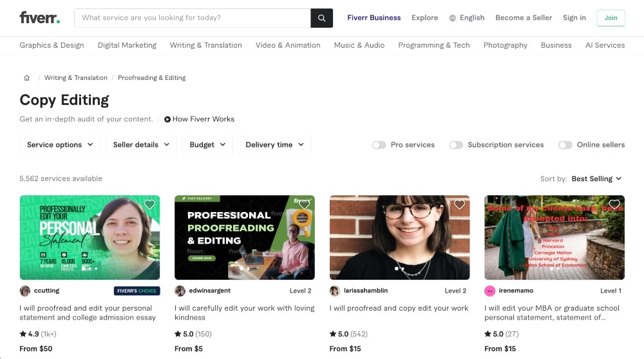This screenshot has height=359, width=644.
Task: Open larissahamblin's gig photo thumbnail
Action: click(x=400, y=237)
